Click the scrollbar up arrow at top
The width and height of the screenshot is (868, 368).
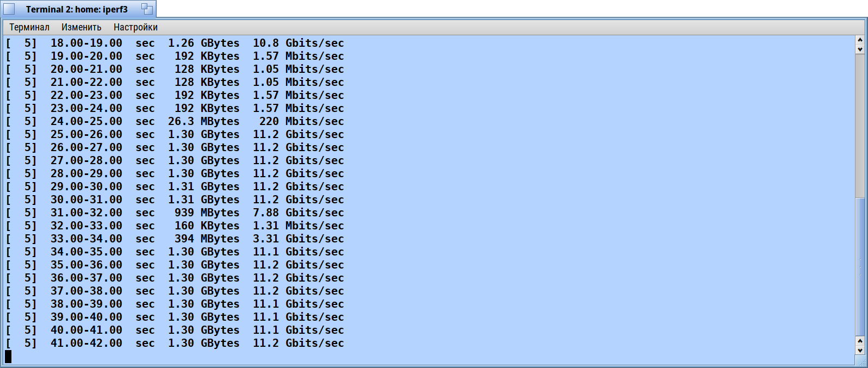tap(860, 40)
